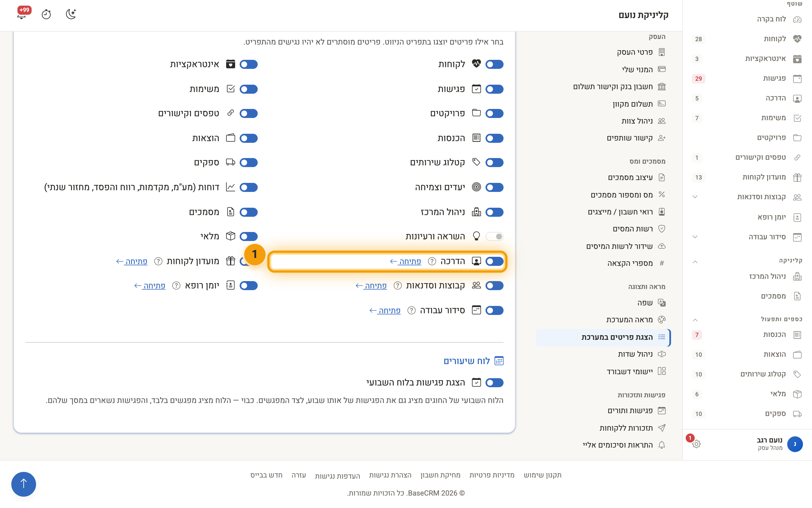Image resolution: width=812 pixels, height=508 pixels.
Task: Enable the השראה ורעיונות switch
Action: pos(494,237)
